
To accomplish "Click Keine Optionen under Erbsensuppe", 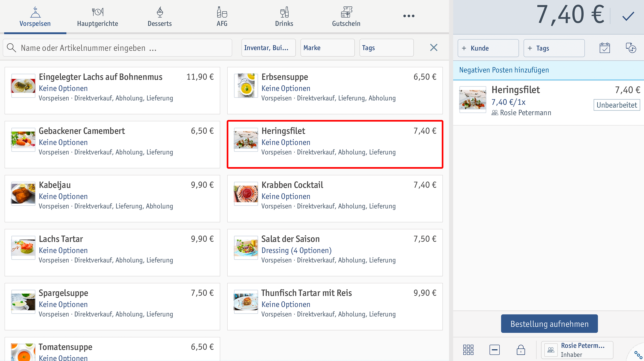I will coord(286,88).
